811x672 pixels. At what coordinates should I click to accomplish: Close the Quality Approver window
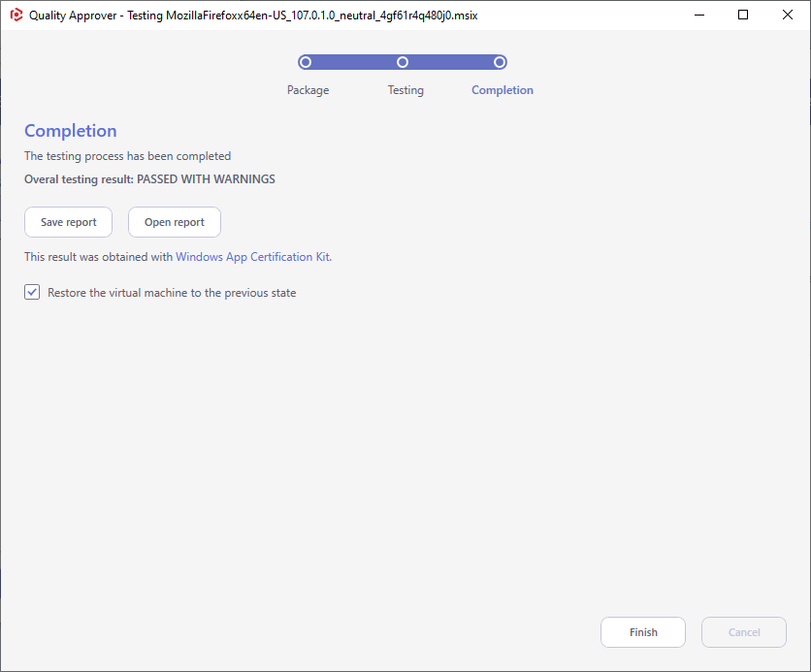coord(787,15)
